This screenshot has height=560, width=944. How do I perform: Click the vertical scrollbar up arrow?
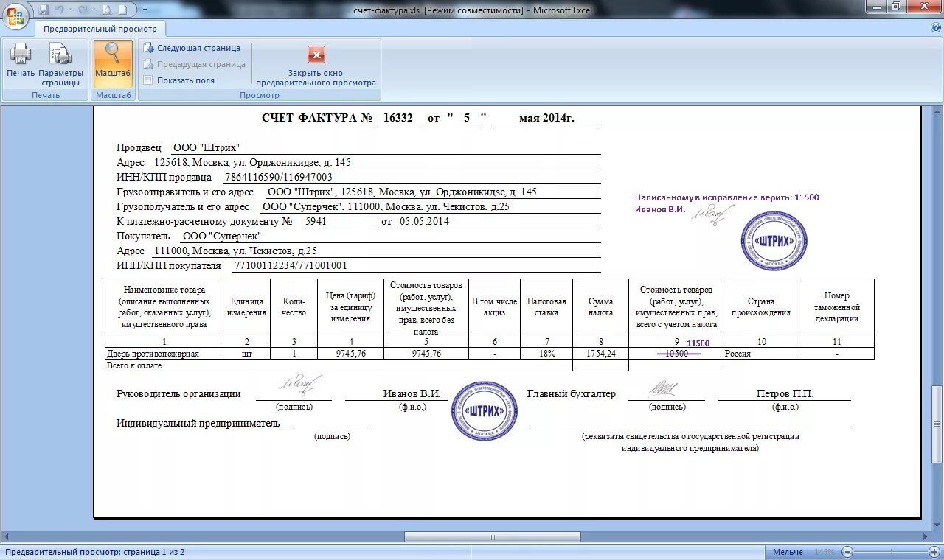[x=937, y=111]
